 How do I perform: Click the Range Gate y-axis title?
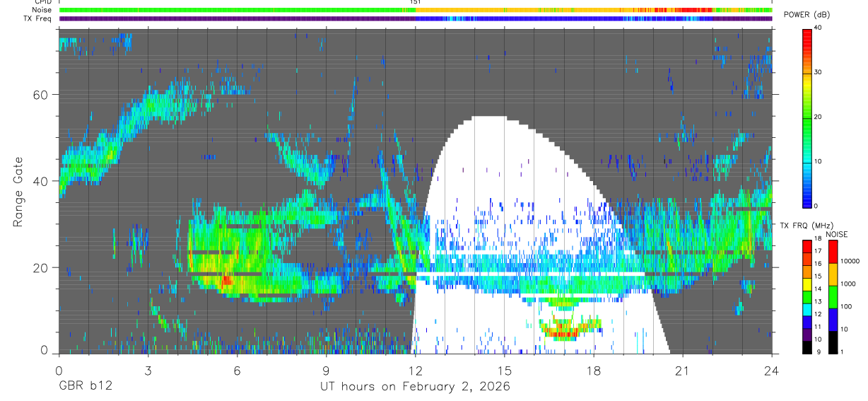pos(18,192)
